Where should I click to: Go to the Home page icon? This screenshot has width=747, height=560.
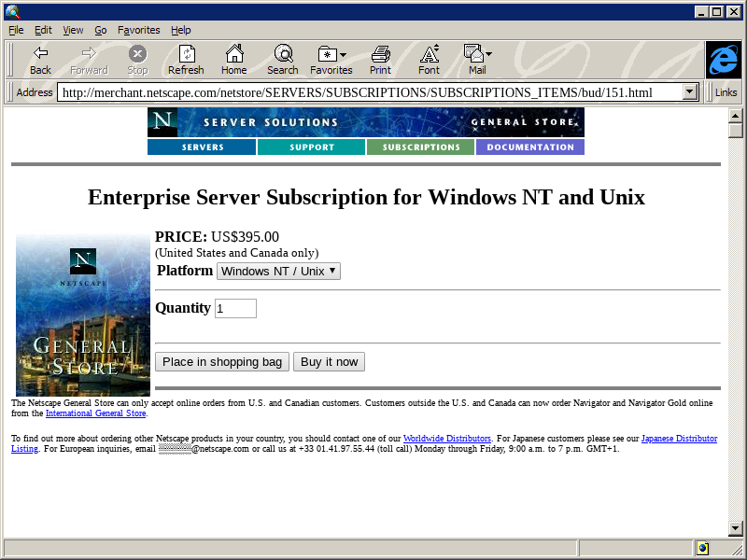point(233,54)
